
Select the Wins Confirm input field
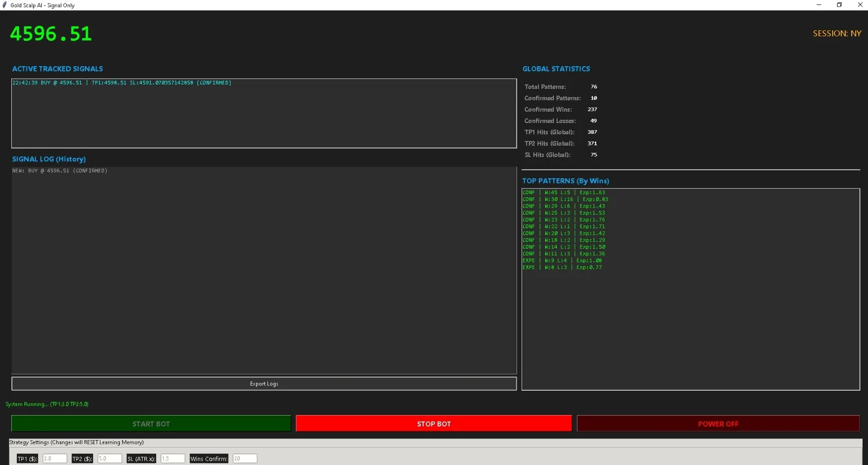(x=245, y=458)
